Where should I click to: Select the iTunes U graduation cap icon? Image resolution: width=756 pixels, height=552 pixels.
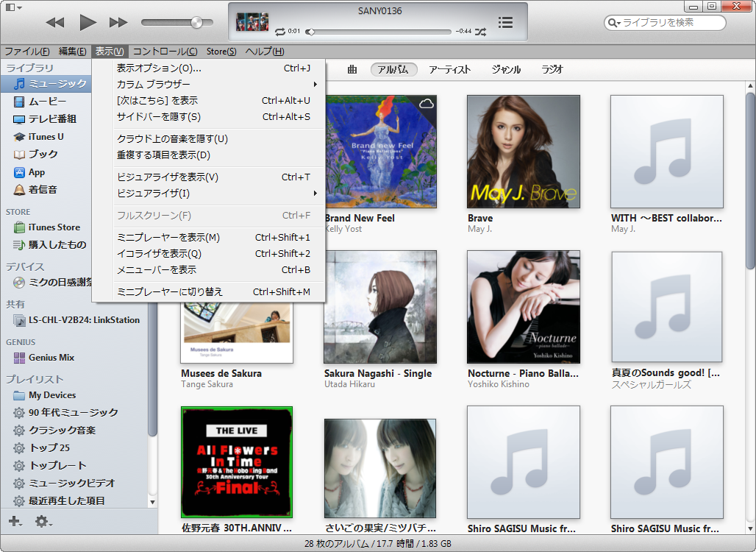click(19, 137)
